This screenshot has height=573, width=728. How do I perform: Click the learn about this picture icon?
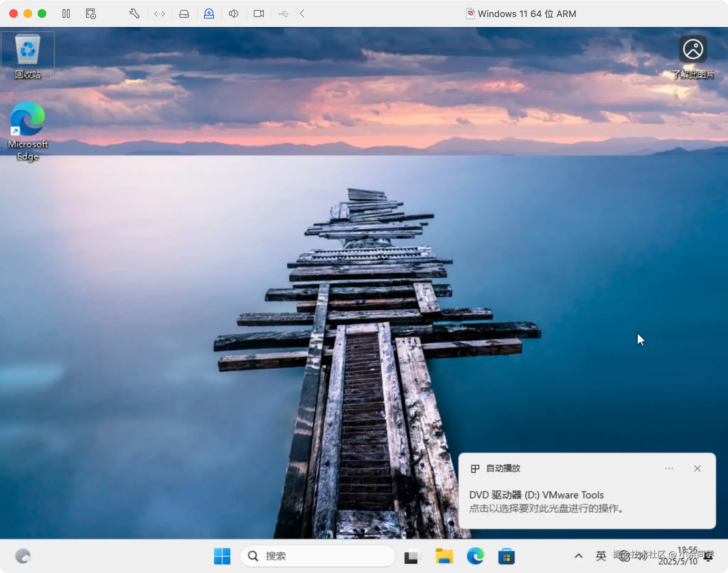(x=693, y=49)
